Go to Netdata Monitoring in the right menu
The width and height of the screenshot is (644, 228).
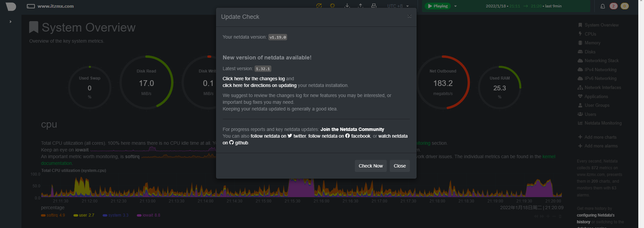tap(600, 123)
